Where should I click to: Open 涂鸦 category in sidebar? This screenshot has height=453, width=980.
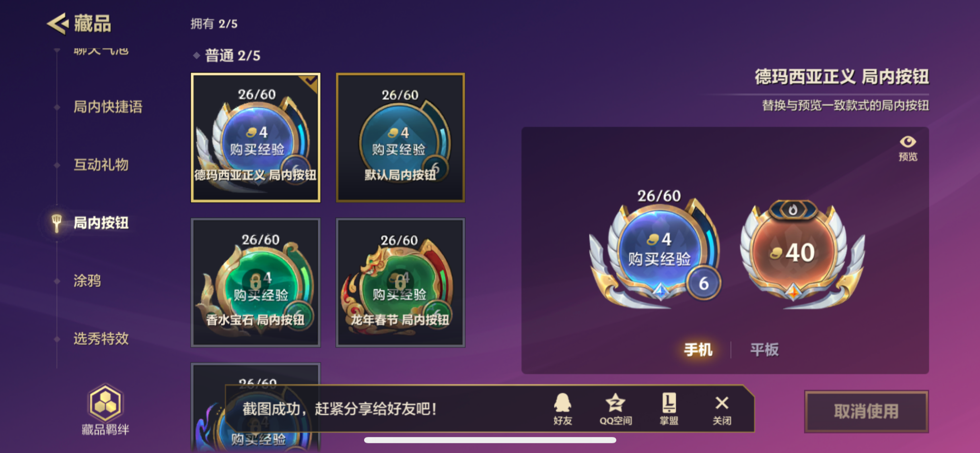point(87,281)
